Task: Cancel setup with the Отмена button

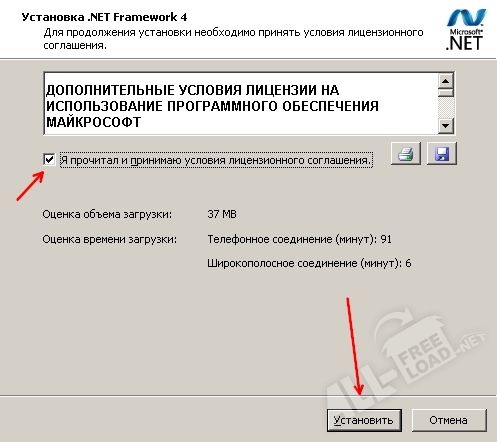Action: 449,420
